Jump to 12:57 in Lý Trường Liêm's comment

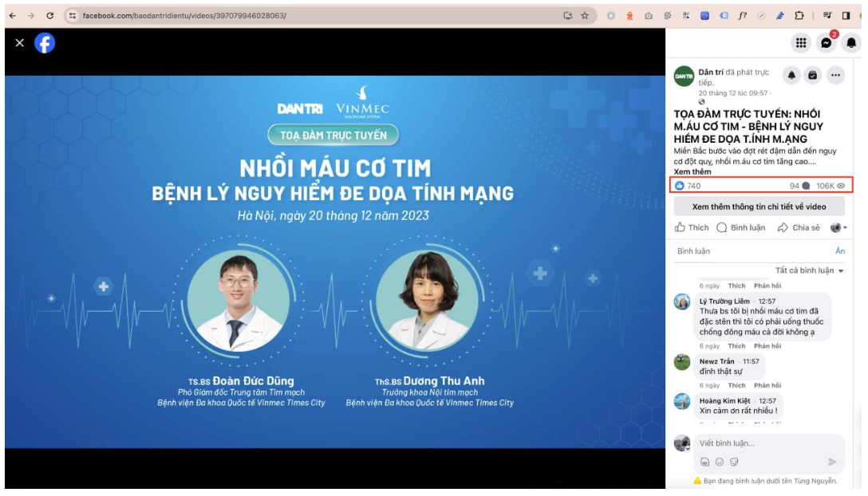767,301
